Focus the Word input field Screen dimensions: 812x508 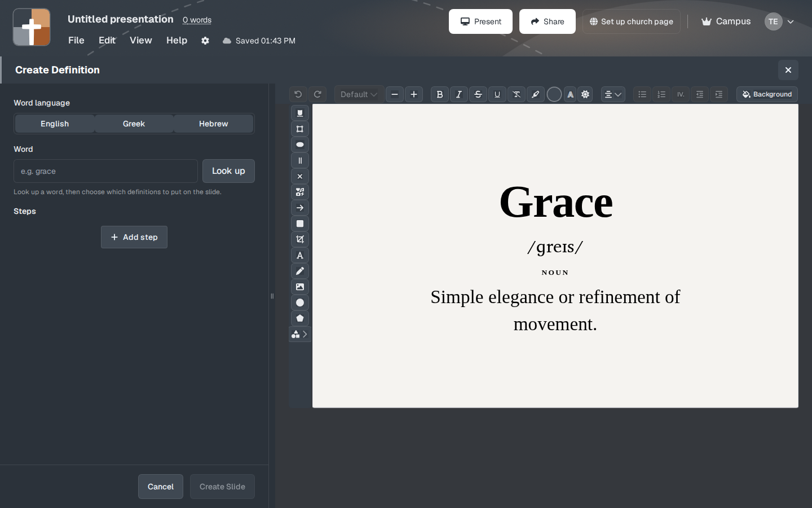(105, 171)
